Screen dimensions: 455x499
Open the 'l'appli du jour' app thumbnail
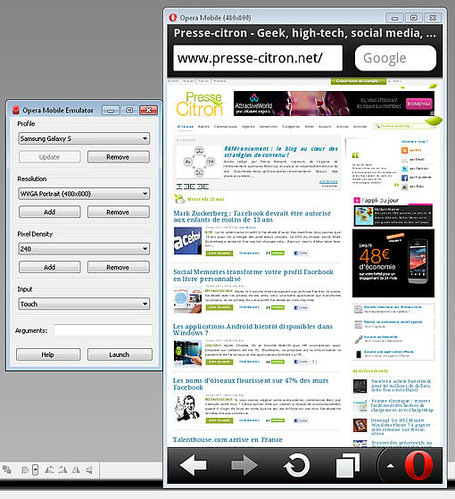point(364,216)
